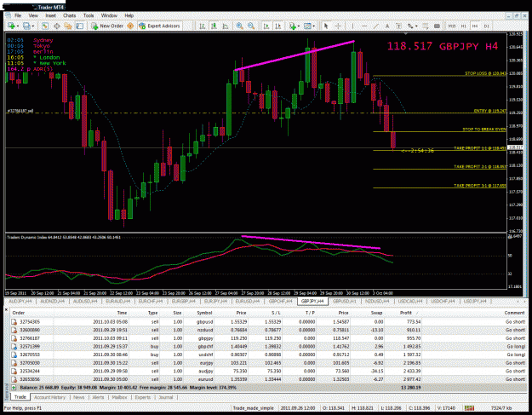Switch chart to Candlesticks
The image size is (532, 415).
point(215,26)
